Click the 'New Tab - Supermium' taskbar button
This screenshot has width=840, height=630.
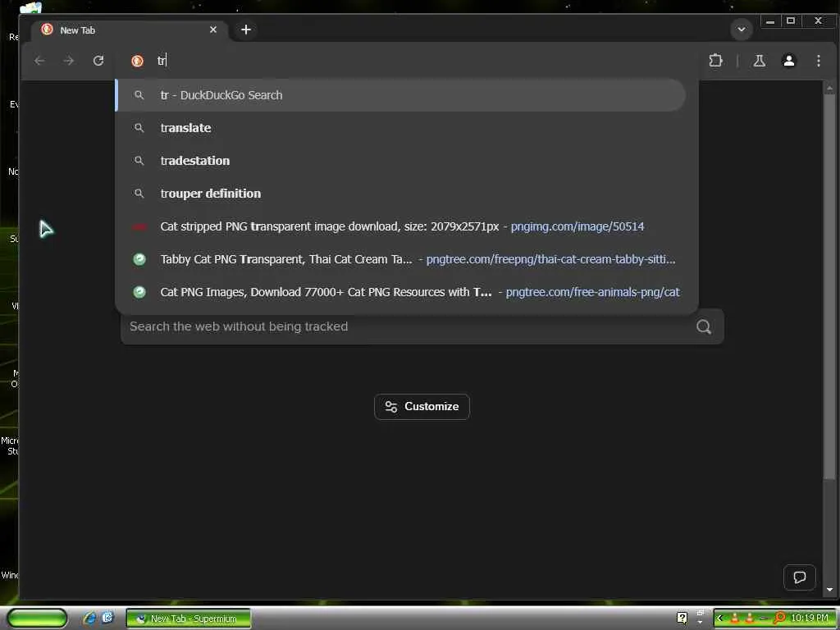click(189, 619)
